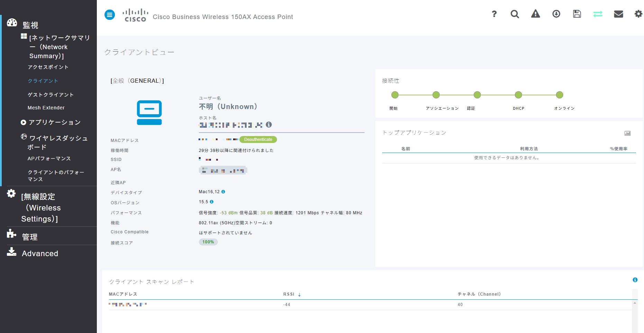Click the monitoring dashboard gauge icon
Image resolution: width=644 pixels, height=333 pixels.
click(12, 22)
